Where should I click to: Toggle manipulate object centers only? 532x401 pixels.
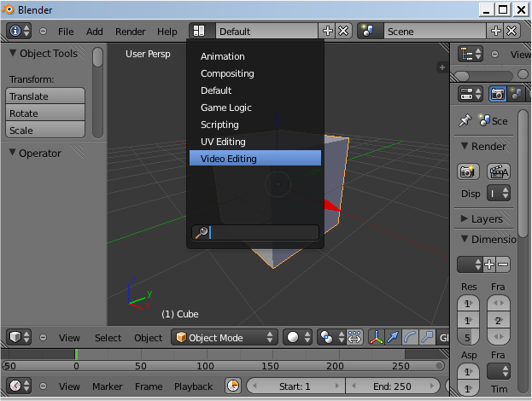coord(354,337)
